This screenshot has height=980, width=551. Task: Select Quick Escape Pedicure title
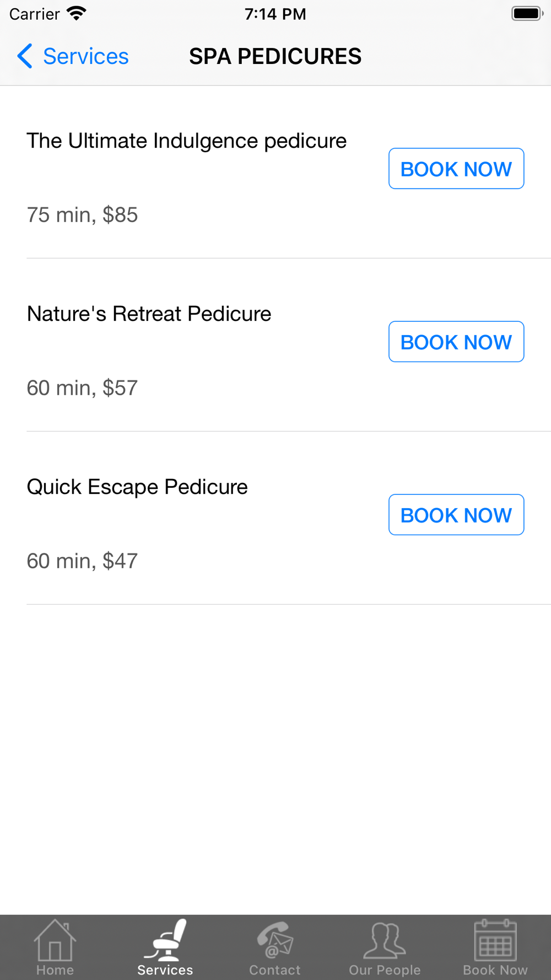(x=137, y=487)
